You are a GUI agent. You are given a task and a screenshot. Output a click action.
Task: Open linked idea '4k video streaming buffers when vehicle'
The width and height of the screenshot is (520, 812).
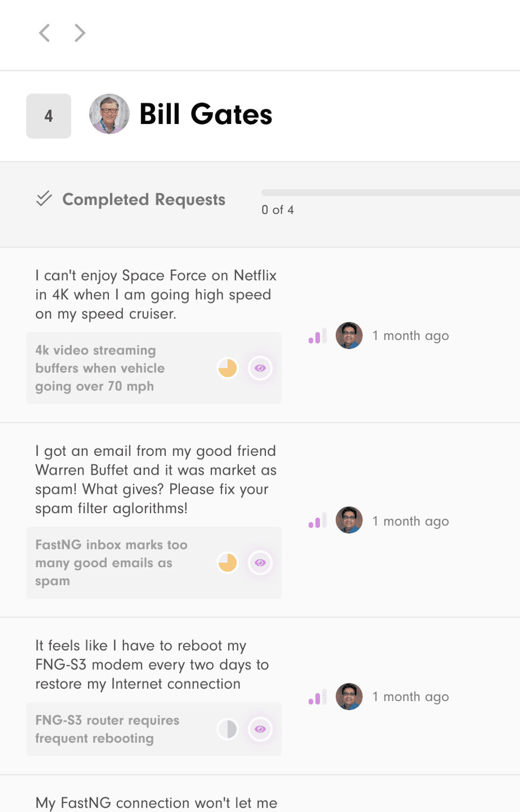coord(100,368)
